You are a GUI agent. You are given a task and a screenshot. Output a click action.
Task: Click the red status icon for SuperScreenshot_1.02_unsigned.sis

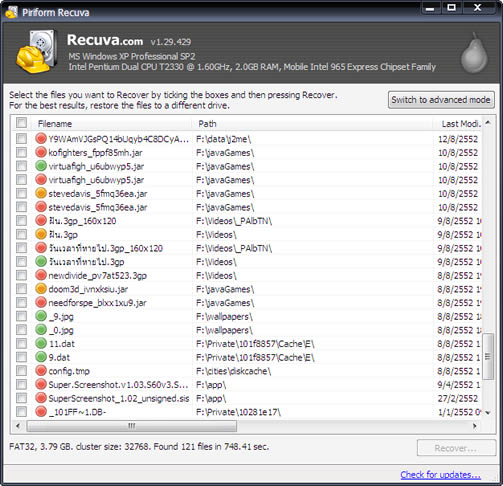coord(41,398)
